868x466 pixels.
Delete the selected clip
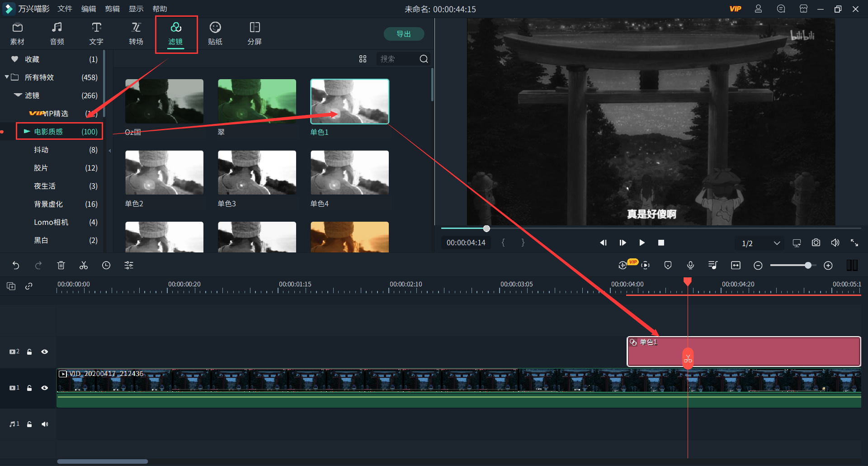(61, 266)
